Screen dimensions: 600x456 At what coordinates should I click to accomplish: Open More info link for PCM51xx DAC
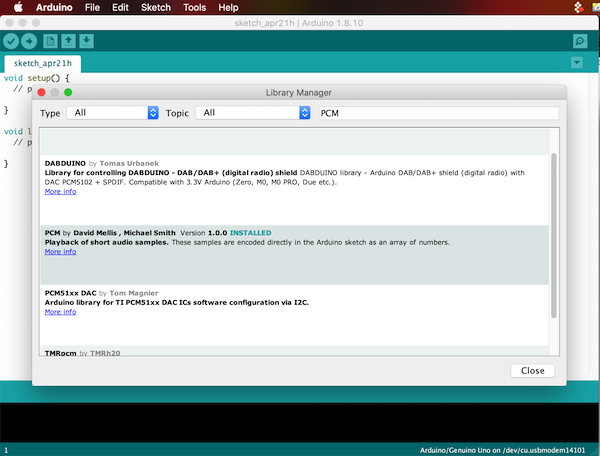coord(60,312)
